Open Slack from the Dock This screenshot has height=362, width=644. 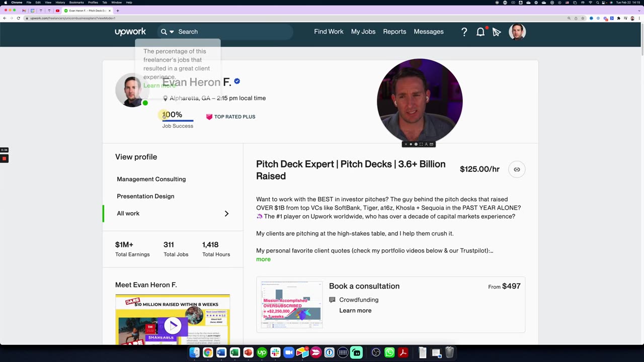(275, 353)
